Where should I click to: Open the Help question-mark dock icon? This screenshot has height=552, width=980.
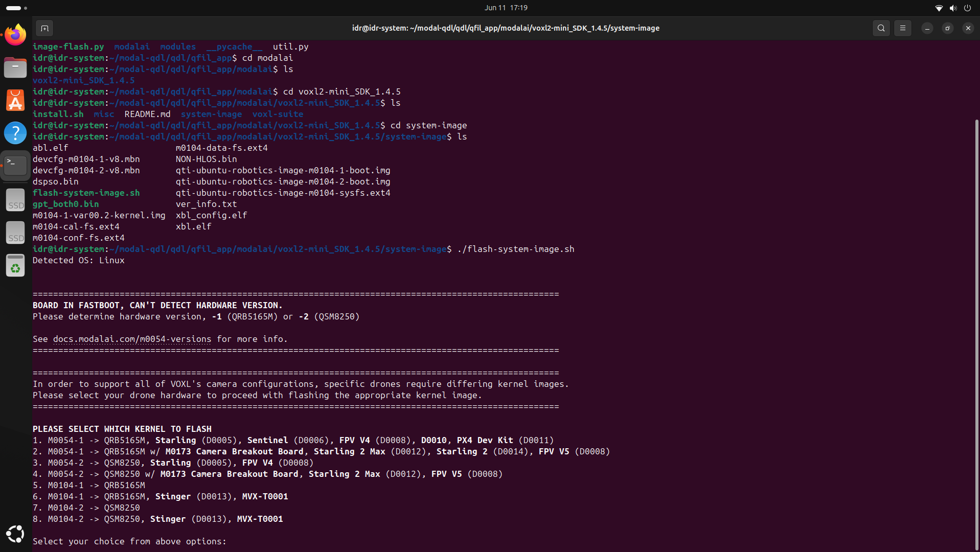pyautogui.click(x=15, y=133)
